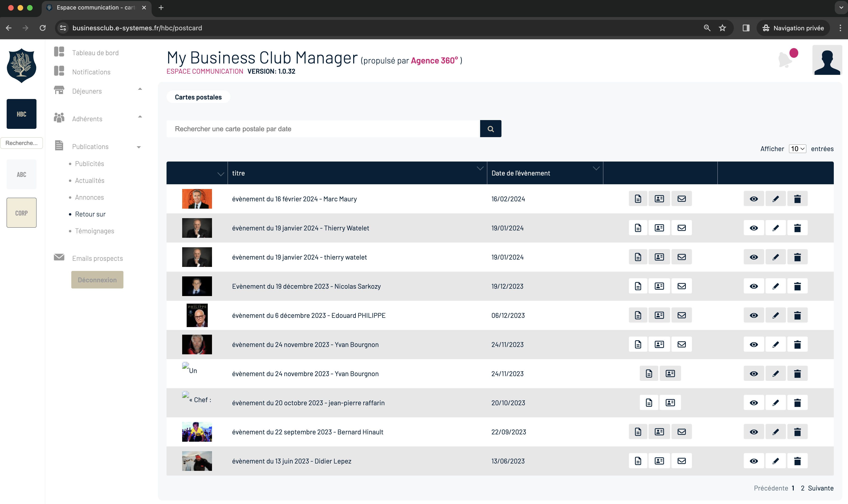Open the entries count dropdown
Viewport: 848px width, 504px height.
[797, 149]
